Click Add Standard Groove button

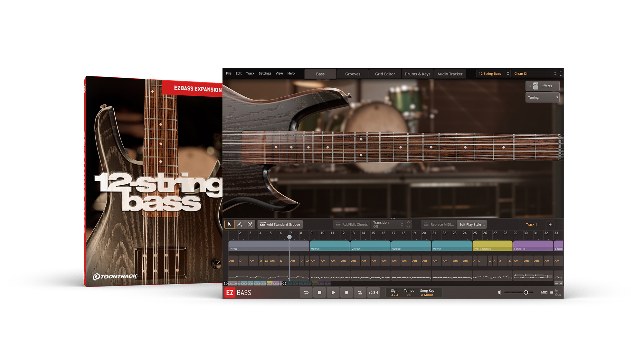[x=280, y=224]
